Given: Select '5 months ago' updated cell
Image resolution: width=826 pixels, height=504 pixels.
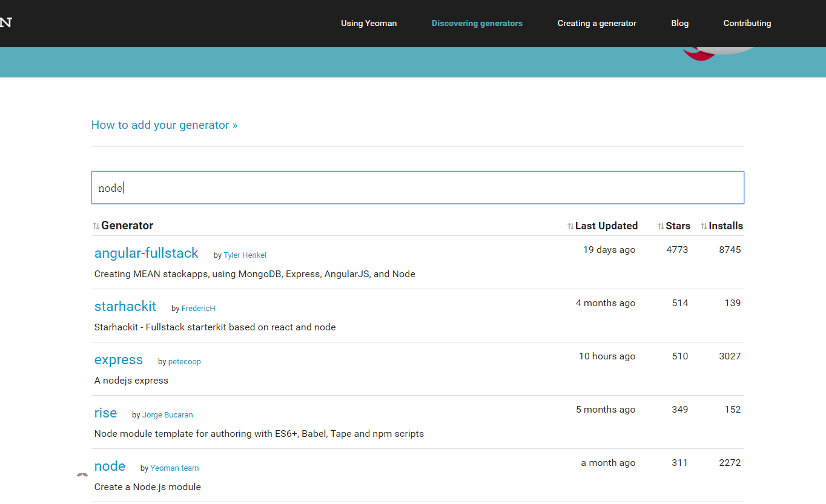Looking at the screenshot, I should tap(606, 410).
